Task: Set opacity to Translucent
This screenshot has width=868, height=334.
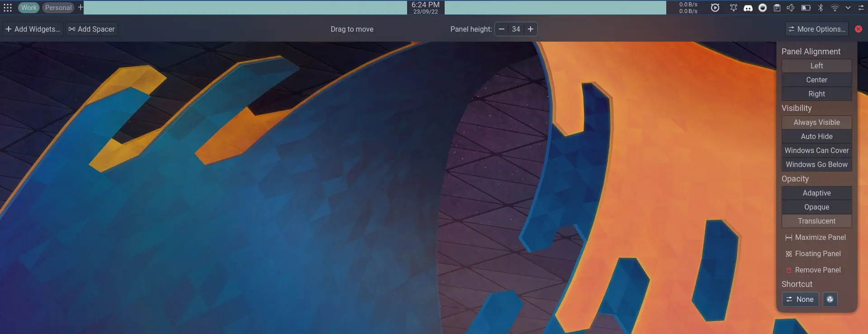Action: click(x=817, y=221)
